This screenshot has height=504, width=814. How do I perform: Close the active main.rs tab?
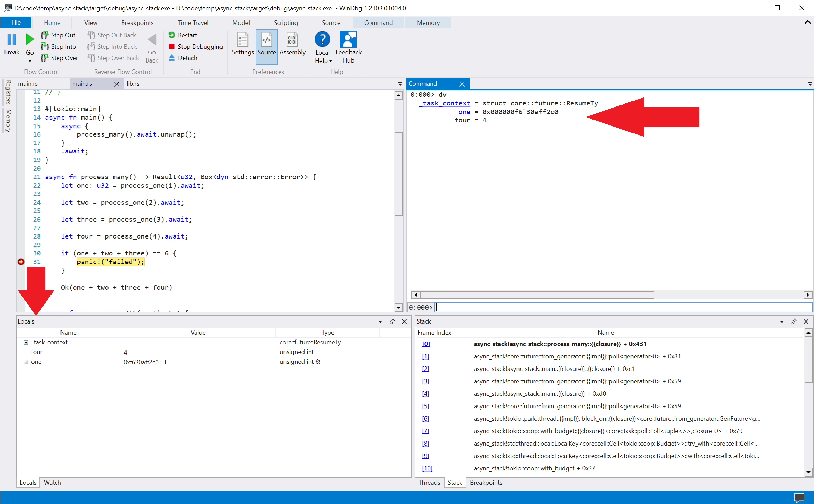116,84
